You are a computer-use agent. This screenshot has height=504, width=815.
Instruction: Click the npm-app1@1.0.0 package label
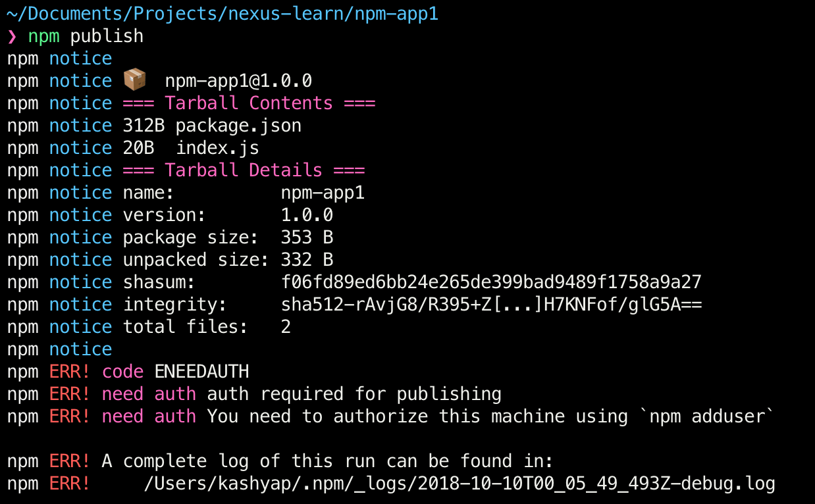[238, 81]
